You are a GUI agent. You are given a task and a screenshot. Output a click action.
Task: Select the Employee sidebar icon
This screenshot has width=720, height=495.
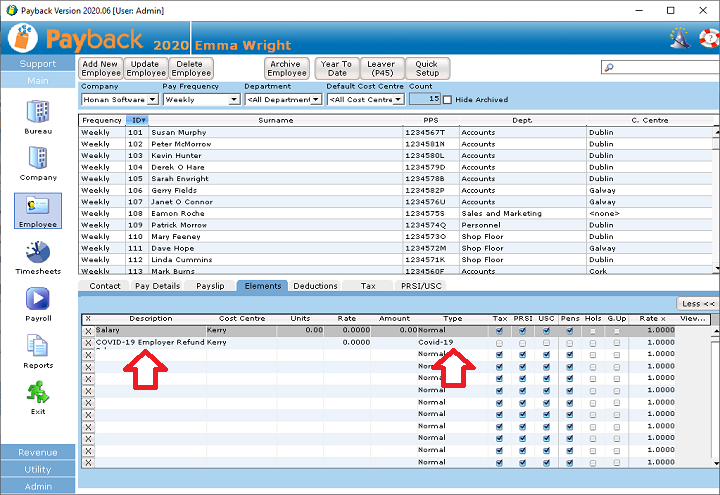[x=38, y=206]
